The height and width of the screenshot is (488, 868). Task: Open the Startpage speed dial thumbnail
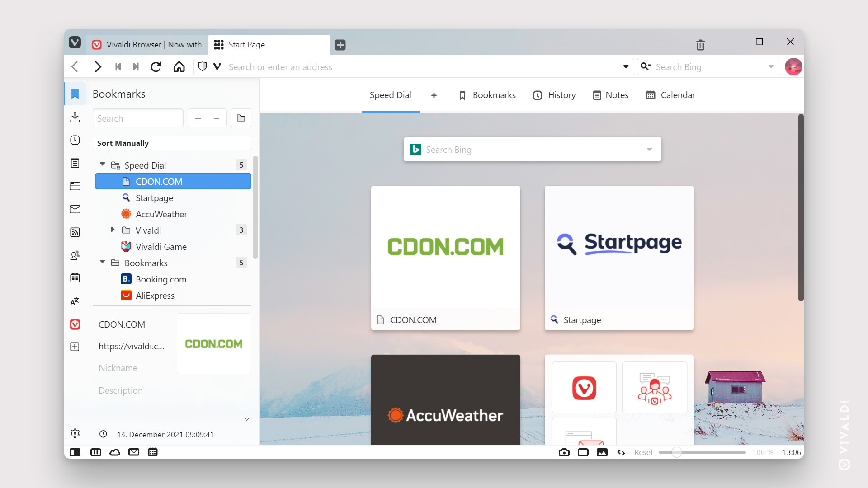[619, 258]
